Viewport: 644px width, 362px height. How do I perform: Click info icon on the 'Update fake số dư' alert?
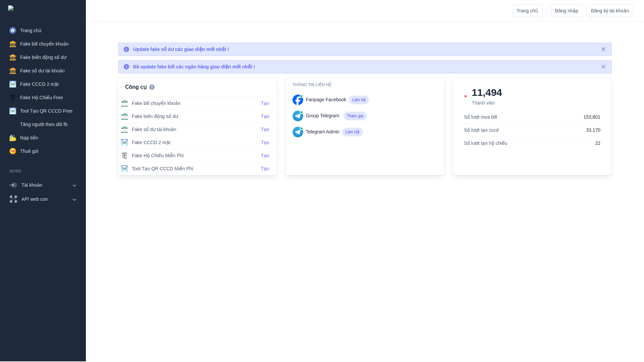pyautogui.click(x=126, y=49)
